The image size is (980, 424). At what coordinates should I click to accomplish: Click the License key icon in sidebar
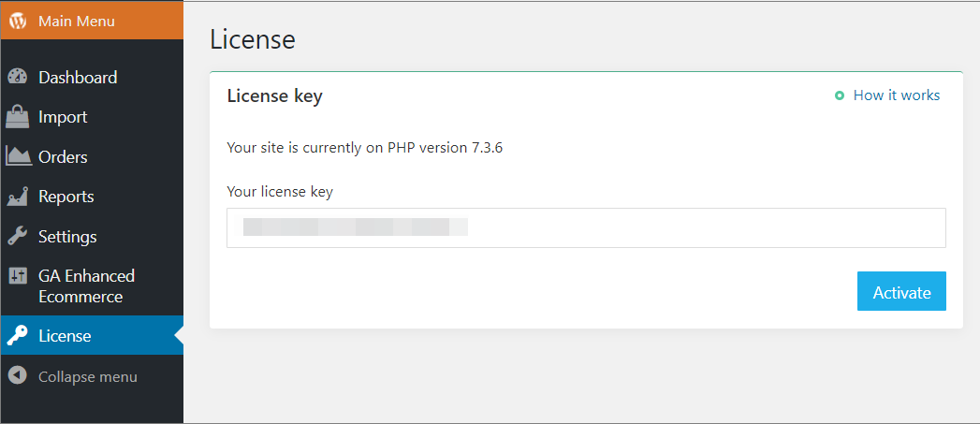pyautogui.click(x=18, y=336)
